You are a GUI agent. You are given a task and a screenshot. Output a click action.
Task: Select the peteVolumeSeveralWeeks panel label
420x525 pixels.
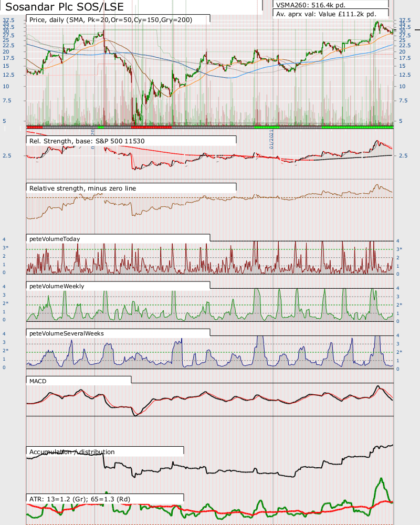[x=66, y=333]
